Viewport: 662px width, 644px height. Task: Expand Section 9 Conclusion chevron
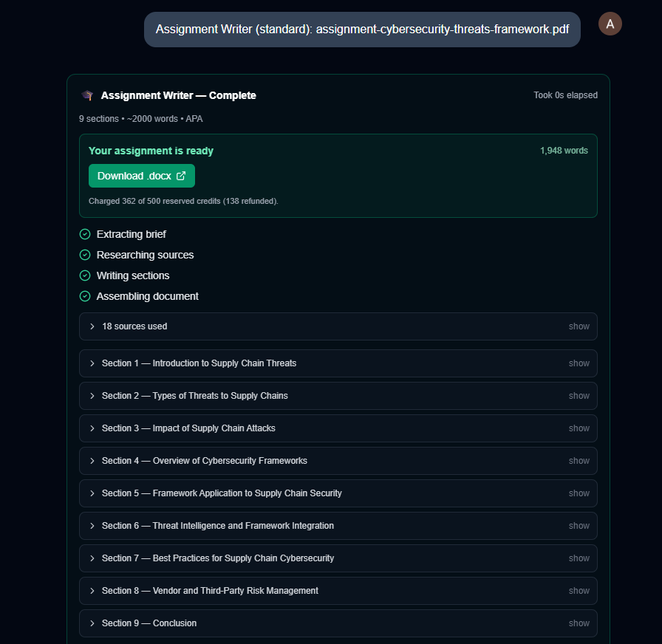click(92, 623)
